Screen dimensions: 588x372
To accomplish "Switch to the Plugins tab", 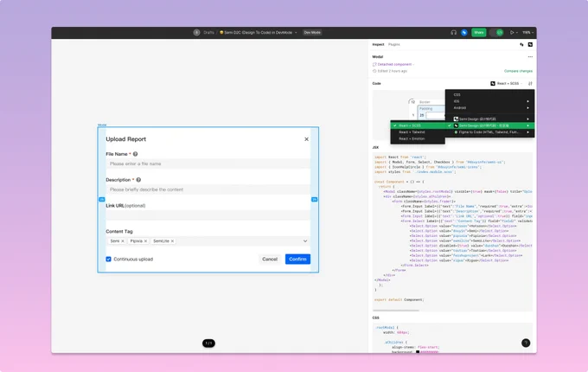I will pos(393,45).
